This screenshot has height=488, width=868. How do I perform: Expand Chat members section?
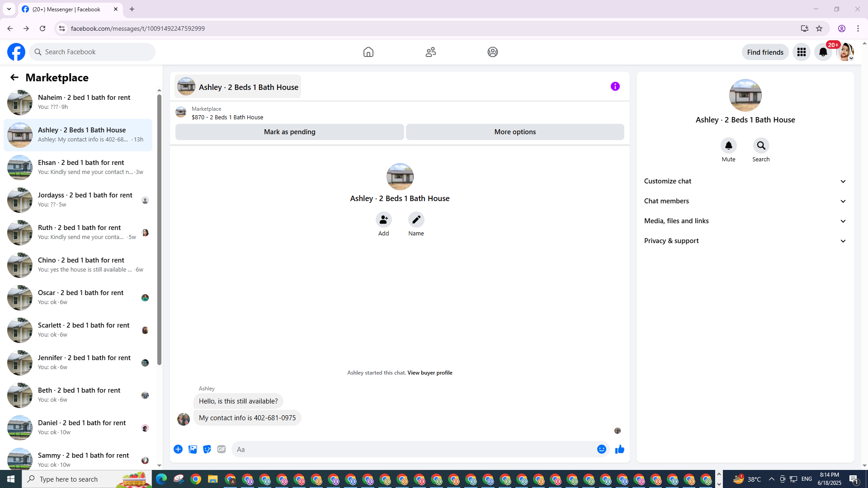745,201
